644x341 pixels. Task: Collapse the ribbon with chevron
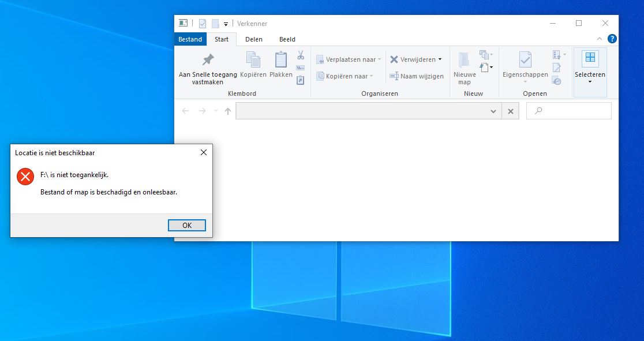coord(599,39)
